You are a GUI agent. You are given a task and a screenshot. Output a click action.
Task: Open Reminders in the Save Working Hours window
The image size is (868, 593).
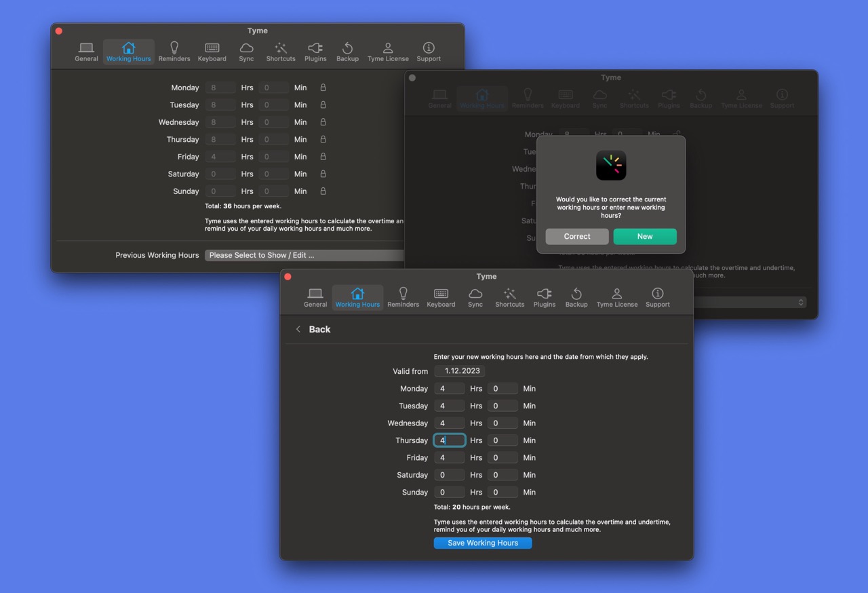point(403,297)
